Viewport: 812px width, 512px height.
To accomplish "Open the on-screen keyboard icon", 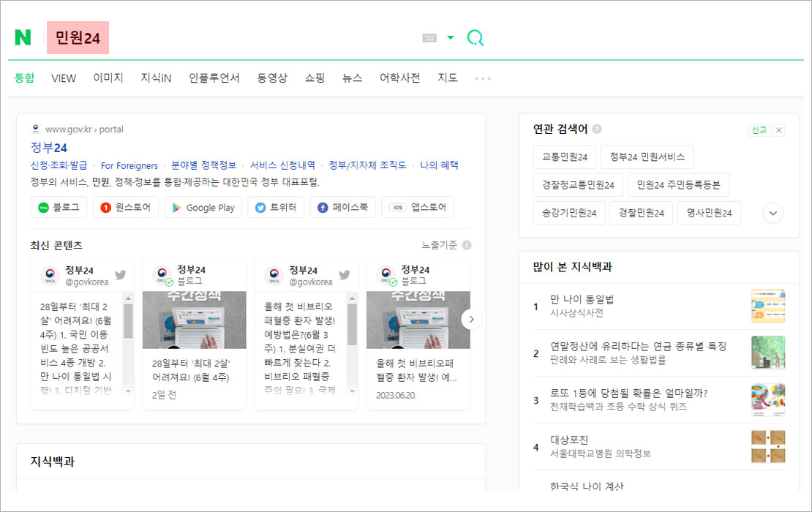I will tap(429, 38).
